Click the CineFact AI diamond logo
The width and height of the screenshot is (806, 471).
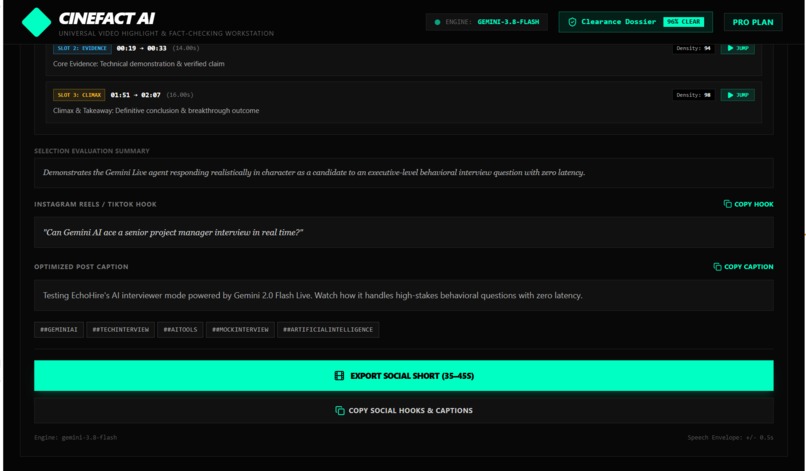pos(36,22)
